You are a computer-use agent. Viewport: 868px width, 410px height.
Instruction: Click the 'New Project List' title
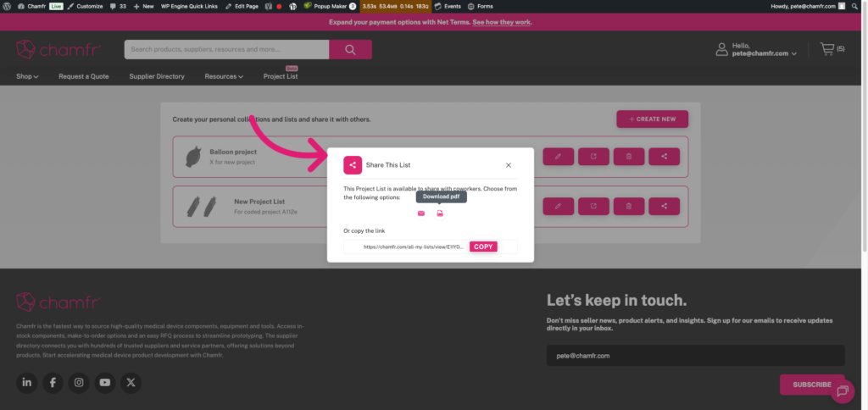click(259, 202)
